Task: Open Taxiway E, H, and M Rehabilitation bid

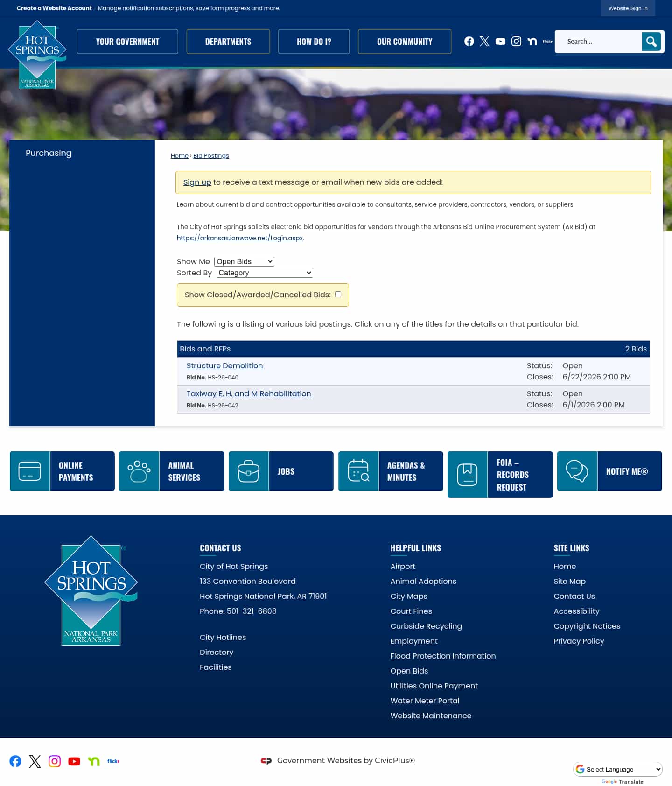Action: click(x=249, y=394)
